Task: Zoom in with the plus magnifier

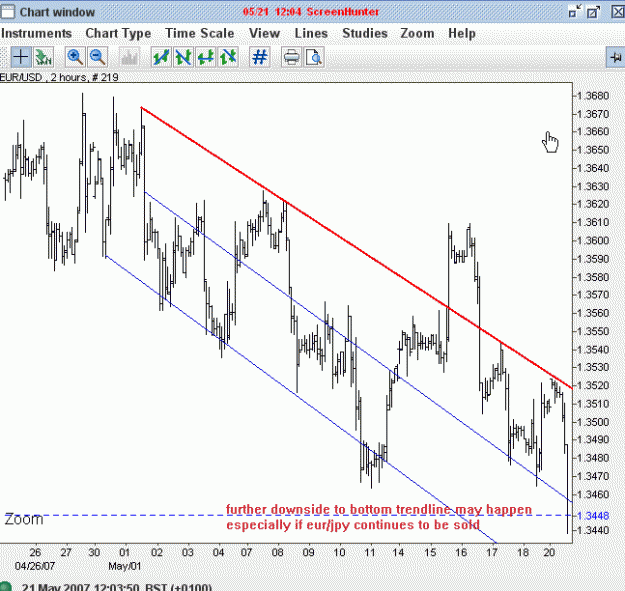Action: 75,57
